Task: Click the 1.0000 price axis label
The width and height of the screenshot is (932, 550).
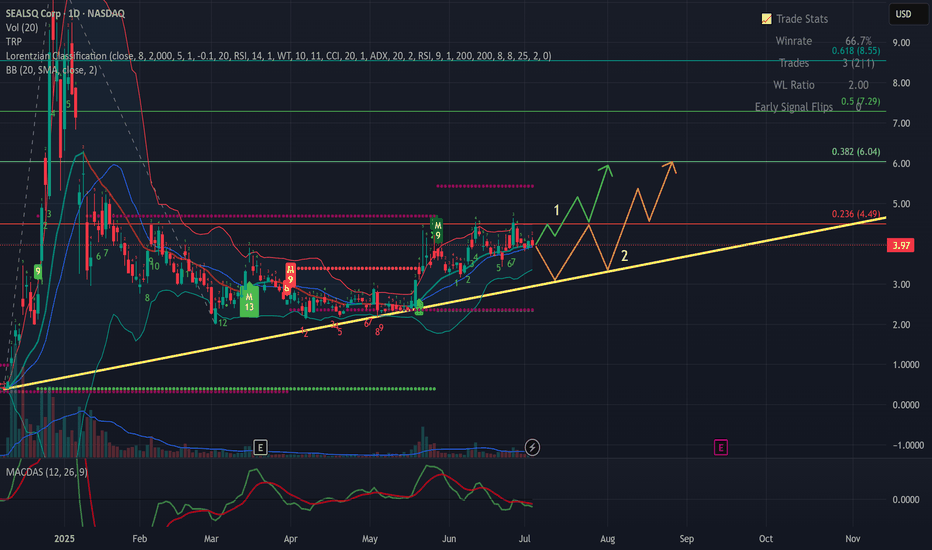Action: 906,364
